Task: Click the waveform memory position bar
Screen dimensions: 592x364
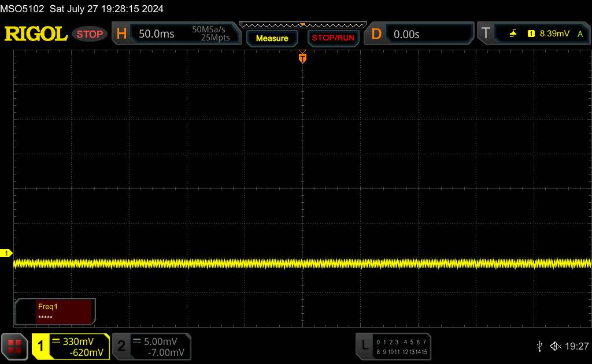Action: [x=302, y=25]
